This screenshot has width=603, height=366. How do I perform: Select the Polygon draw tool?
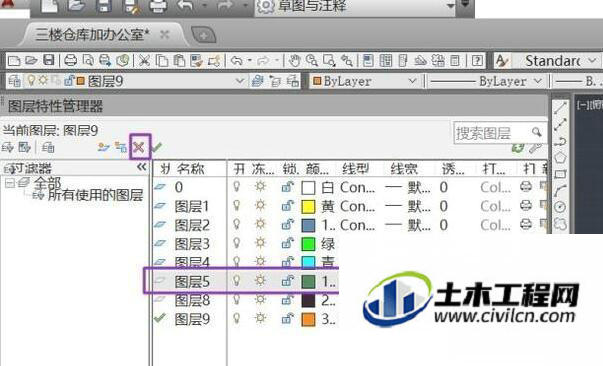point(560,157)
